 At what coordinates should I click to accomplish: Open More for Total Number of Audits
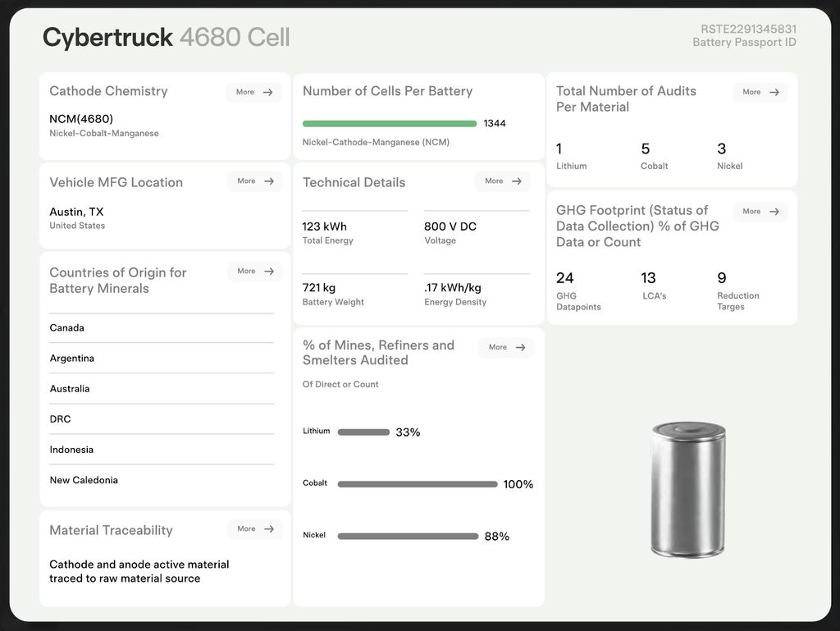click(x=760, y=92)
